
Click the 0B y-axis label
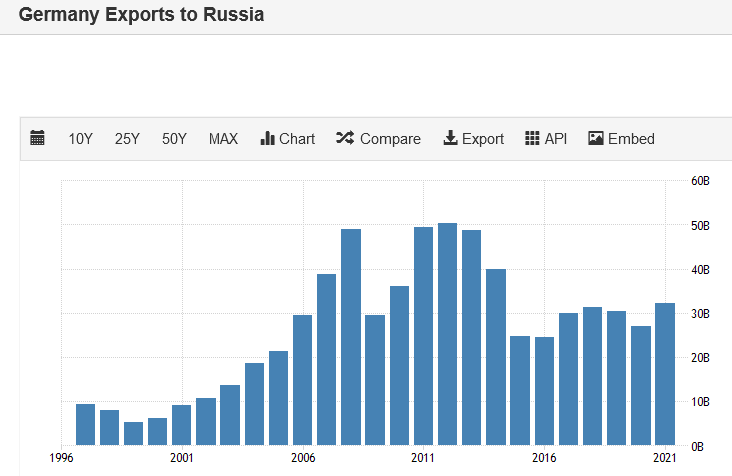click(x=697, y=447)
